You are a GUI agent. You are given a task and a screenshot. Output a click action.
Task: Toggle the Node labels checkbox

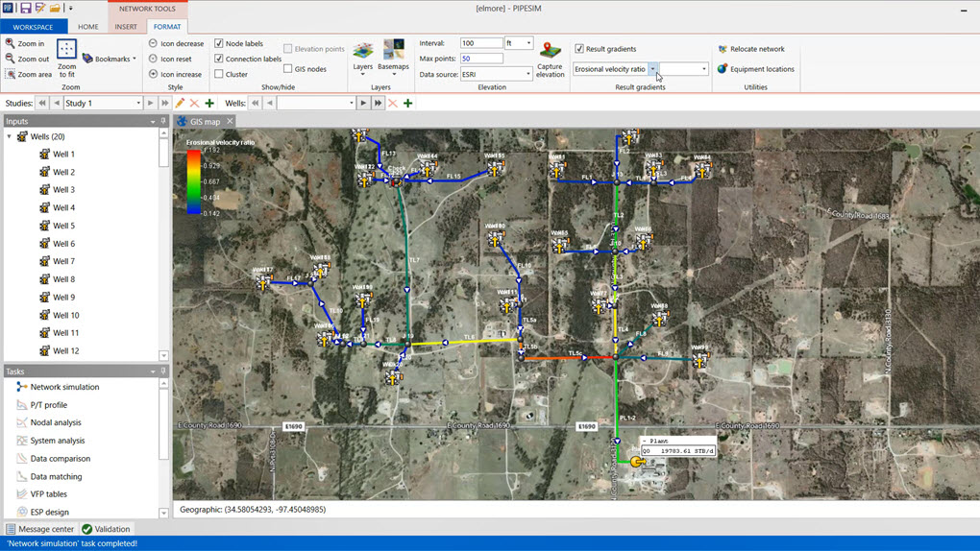(219, 44)
